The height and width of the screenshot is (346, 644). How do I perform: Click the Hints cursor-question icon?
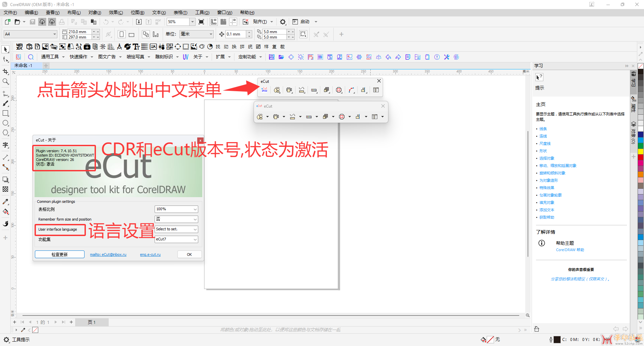[539, 77]
